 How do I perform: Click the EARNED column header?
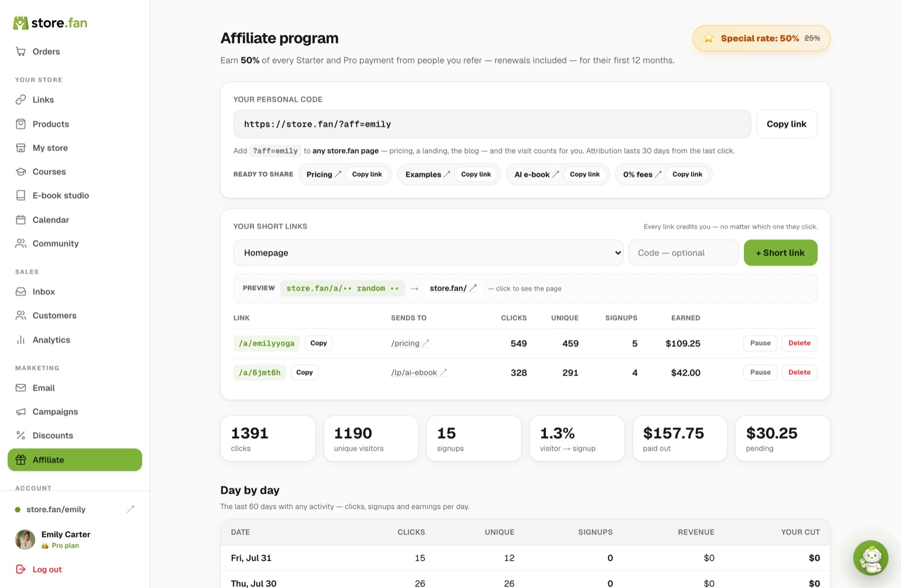click(x=685, y=318)
